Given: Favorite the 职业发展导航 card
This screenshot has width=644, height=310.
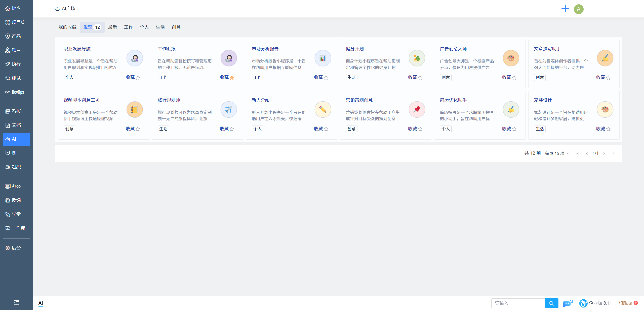Looking at the screenshot, I should tap(138, 78).
